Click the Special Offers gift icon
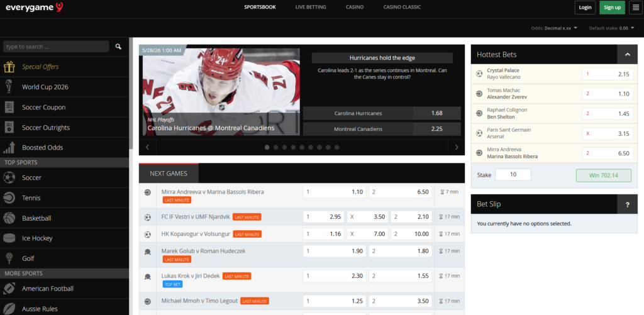 (x=9, y=67)
